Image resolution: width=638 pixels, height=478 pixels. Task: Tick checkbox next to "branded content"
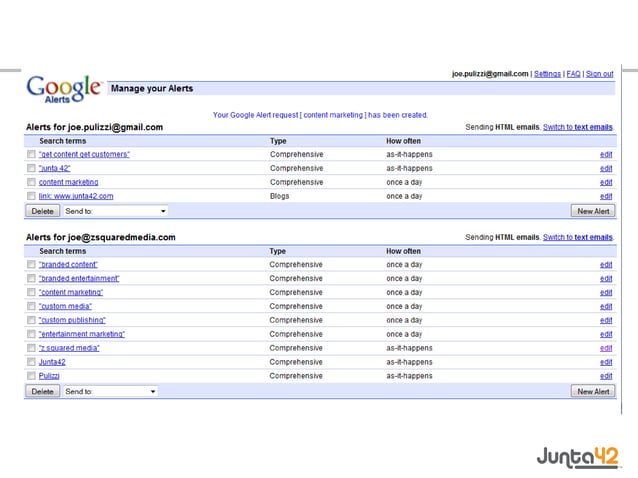point(31,264)
